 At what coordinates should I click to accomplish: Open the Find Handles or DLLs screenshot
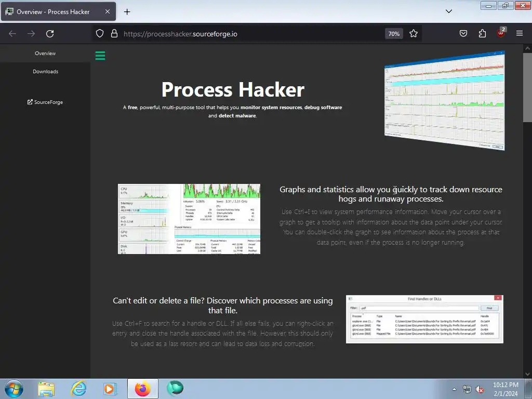(424, 319)
